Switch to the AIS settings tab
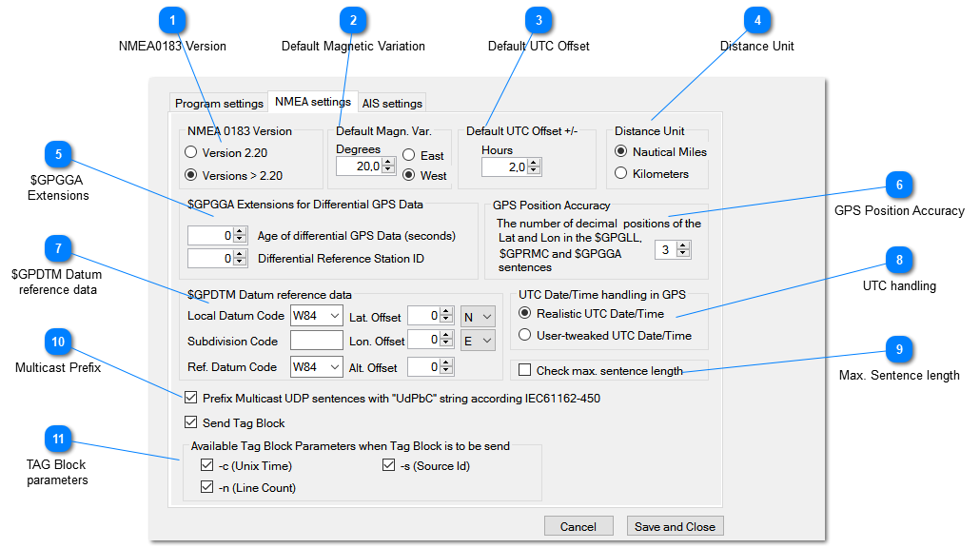The image size is (980, 548). coord(391,102)
